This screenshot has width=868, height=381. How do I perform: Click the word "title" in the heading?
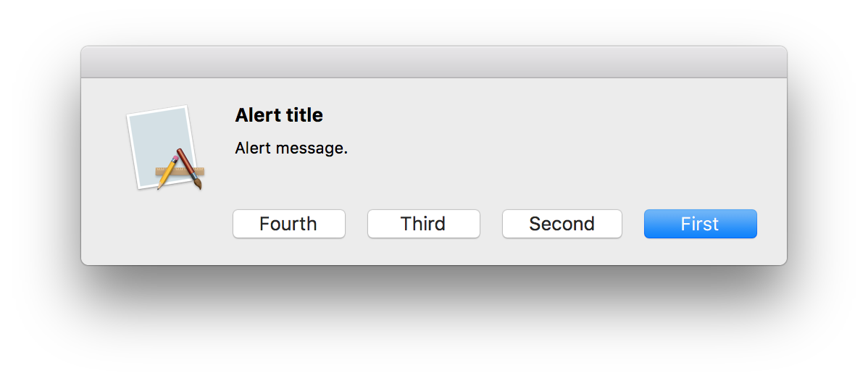pyautogui.click(x=304, y=115)
